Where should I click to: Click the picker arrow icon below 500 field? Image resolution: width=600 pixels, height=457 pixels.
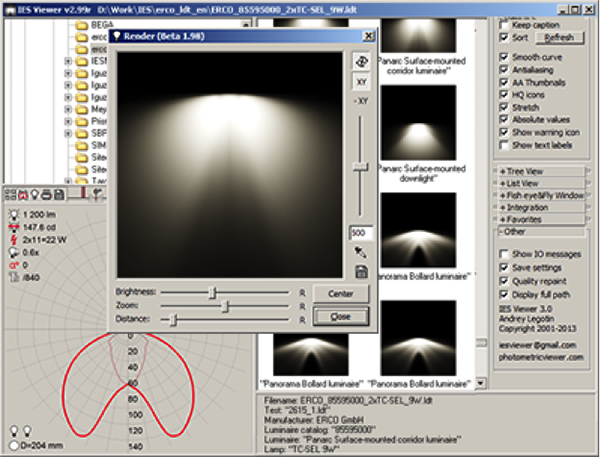pyautogui.click(x=361, y=253)
